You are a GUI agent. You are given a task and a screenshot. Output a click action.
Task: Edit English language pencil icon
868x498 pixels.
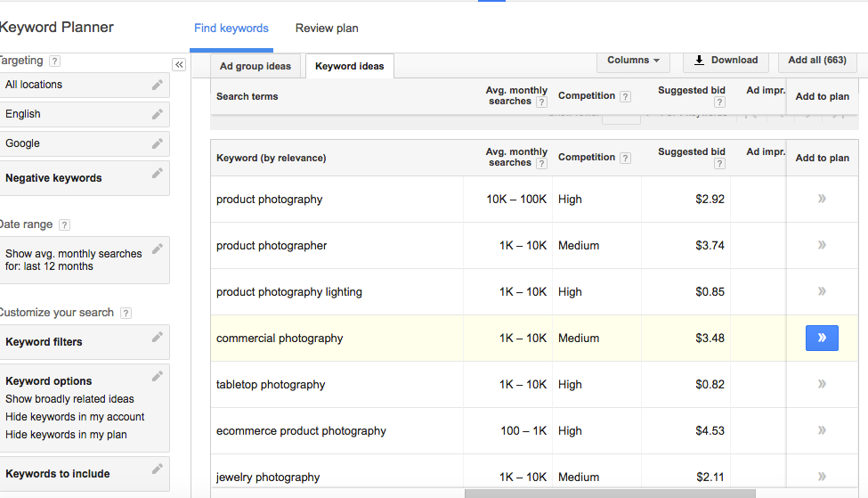[158, 114]
